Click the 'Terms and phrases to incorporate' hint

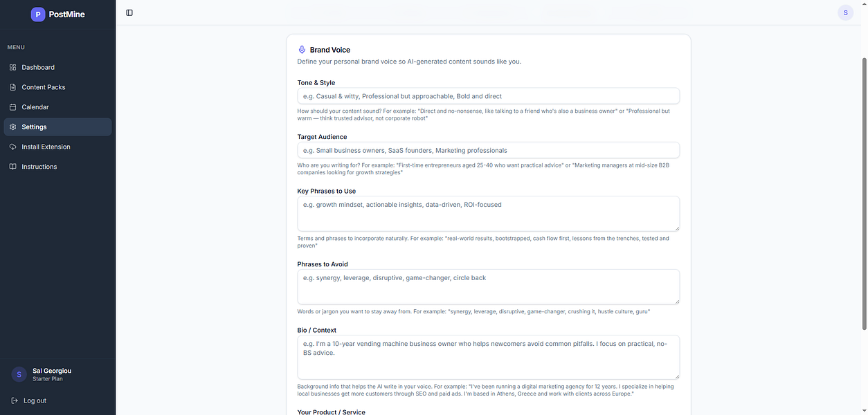coord(484,241)
